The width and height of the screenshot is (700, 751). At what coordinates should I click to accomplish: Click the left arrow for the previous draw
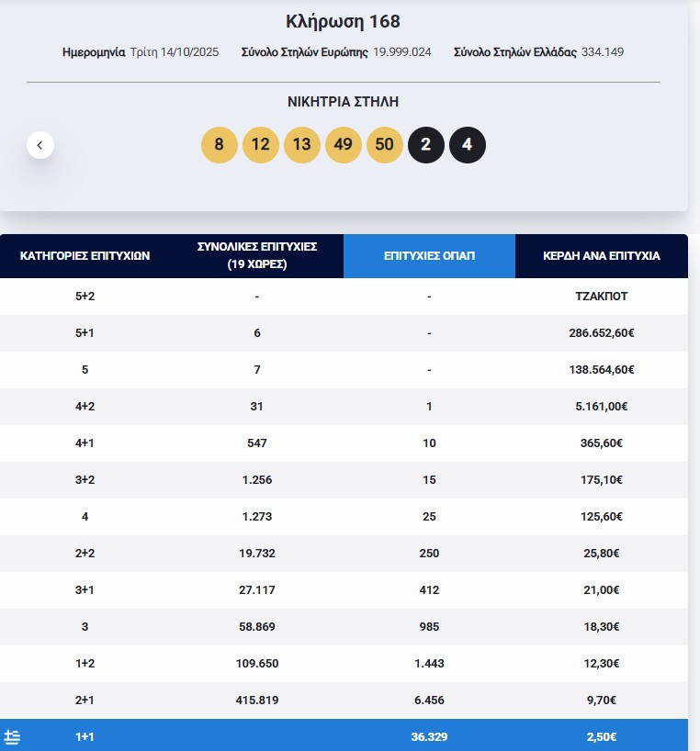[40, 144]
